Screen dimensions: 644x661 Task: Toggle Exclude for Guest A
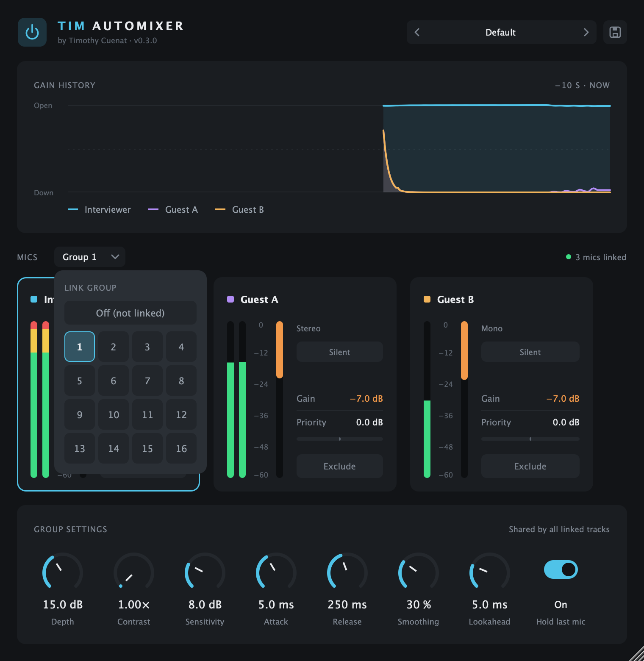click(x=340, y=466)
